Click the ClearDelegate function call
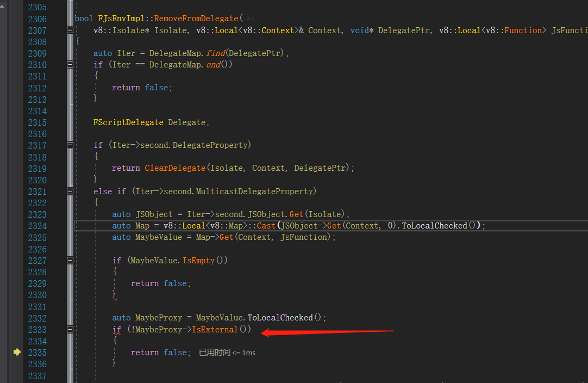 [175, 168]
